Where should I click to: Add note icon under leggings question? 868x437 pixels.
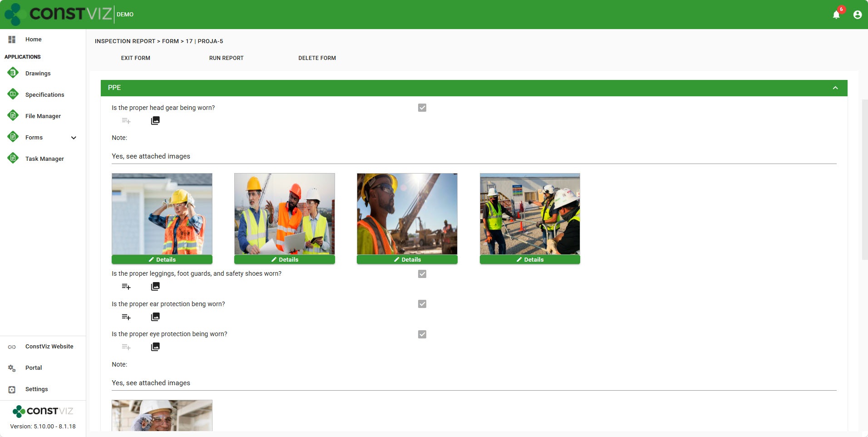pos(126,287)
